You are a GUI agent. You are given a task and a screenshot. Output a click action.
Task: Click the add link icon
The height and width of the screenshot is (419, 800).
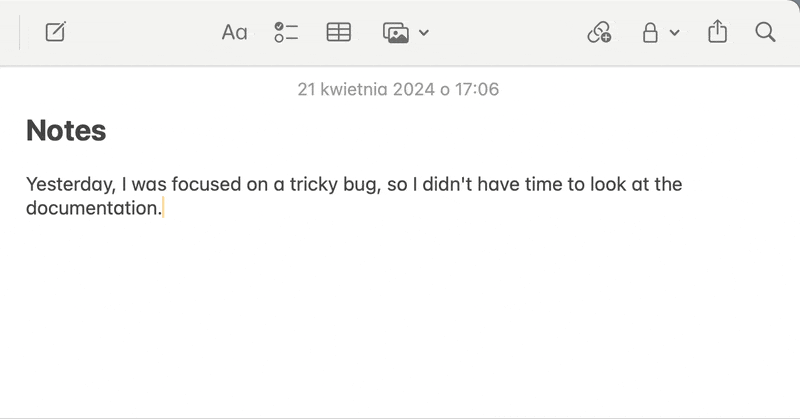click(599, 33)
